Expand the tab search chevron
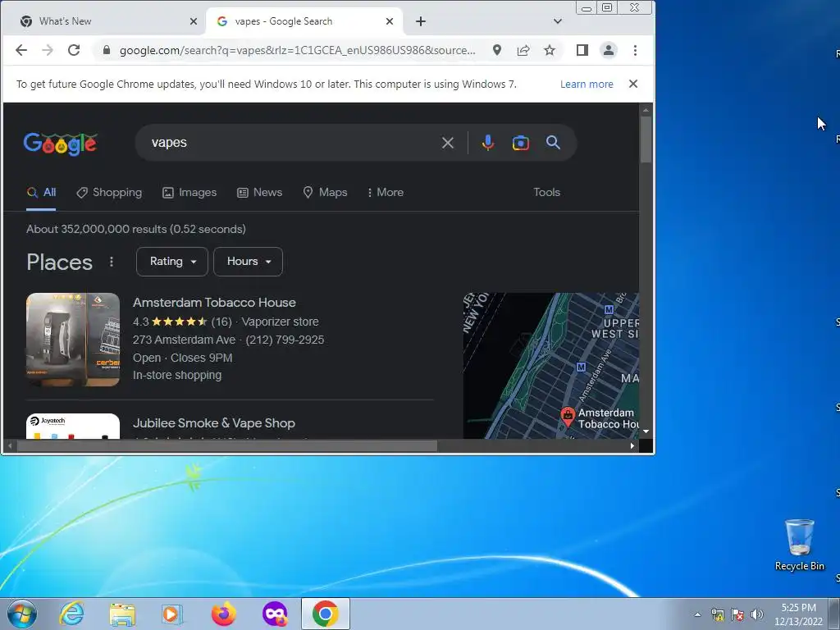The width and height of the screenshot is (840, 630). (558, 21)
